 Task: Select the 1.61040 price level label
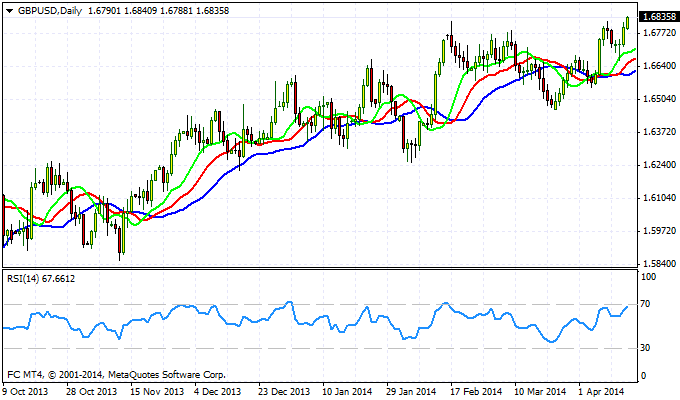tap(660, 198)
